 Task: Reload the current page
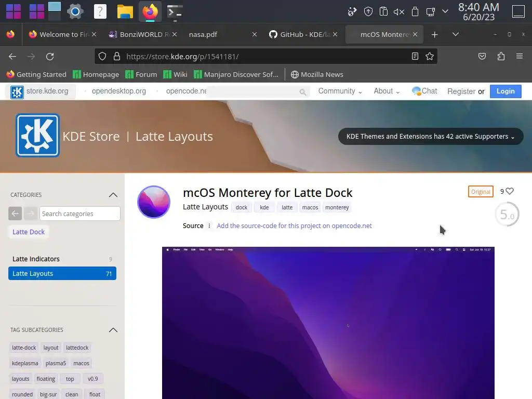click(50, 56)
